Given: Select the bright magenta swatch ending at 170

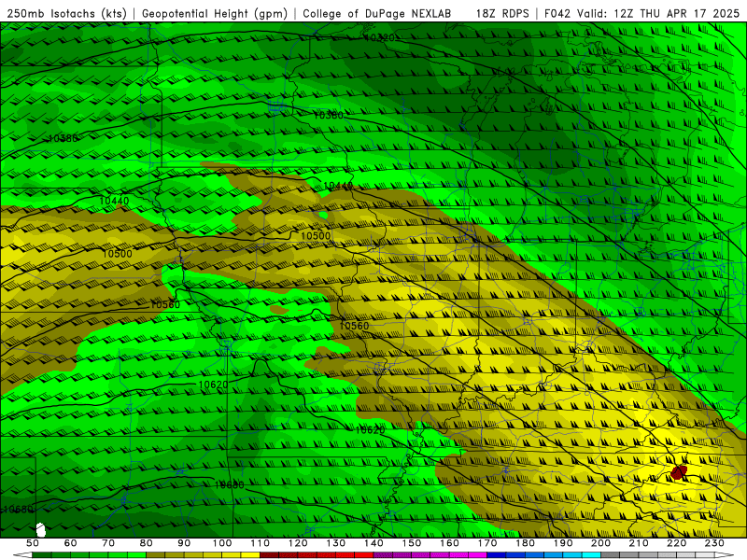Looking at the screenshot, I should point(478,555).
